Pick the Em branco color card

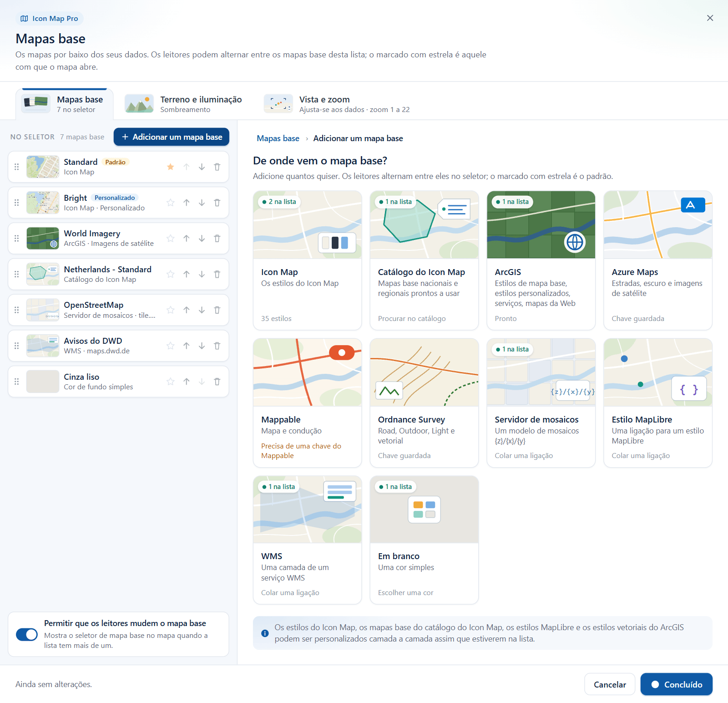pyautogui.click(x=425, y=540)
